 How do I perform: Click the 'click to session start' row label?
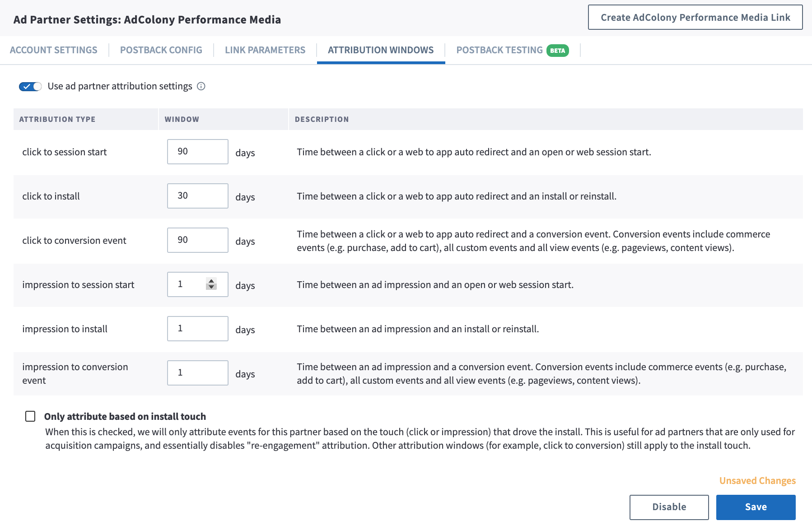coord(65,152)
